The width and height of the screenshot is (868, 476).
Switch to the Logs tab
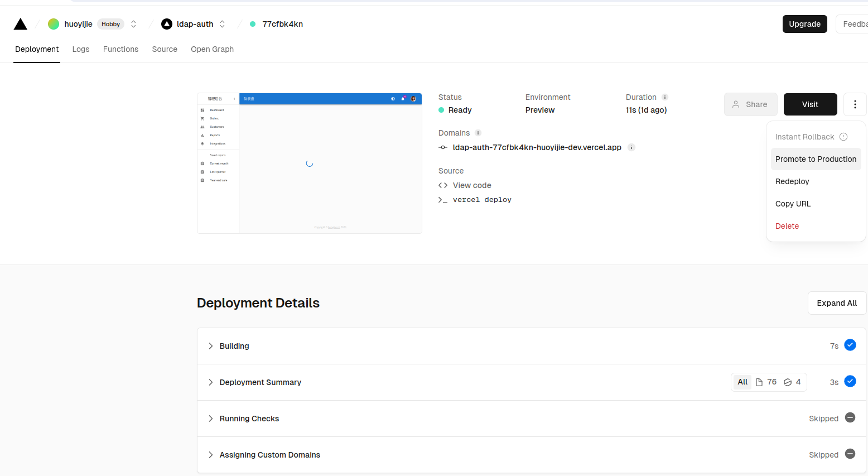(81, 49)
